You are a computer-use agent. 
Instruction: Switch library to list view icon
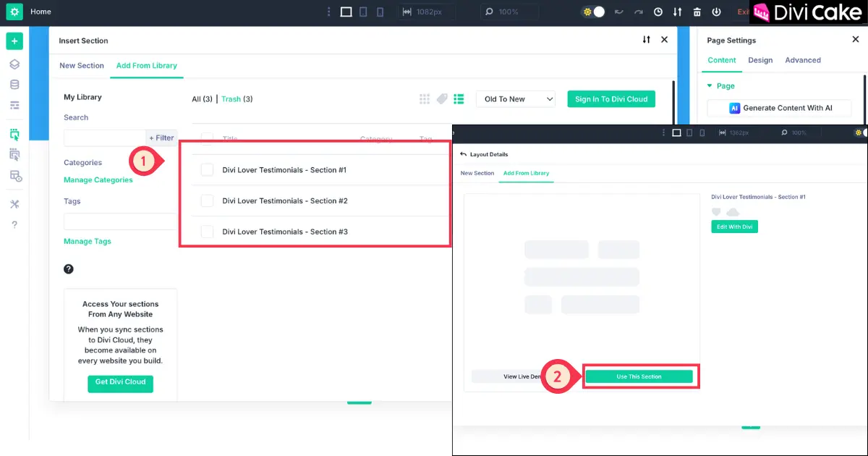tap(459, 99)
